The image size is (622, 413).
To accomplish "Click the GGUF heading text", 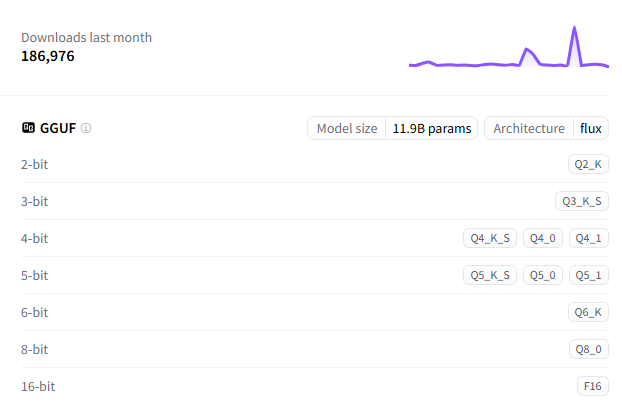I will (x=58, y=128).
